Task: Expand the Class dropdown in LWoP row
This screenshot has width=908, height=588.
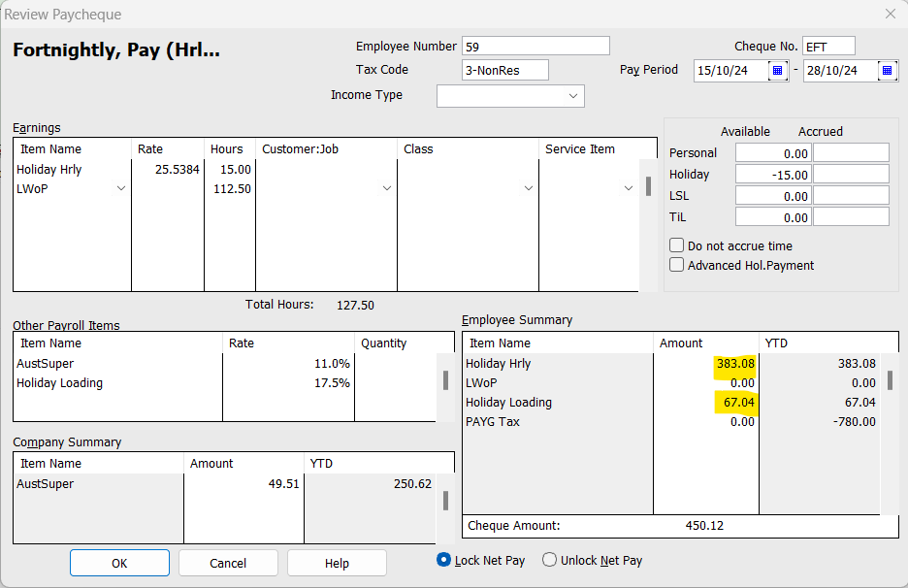Action: 528,188
